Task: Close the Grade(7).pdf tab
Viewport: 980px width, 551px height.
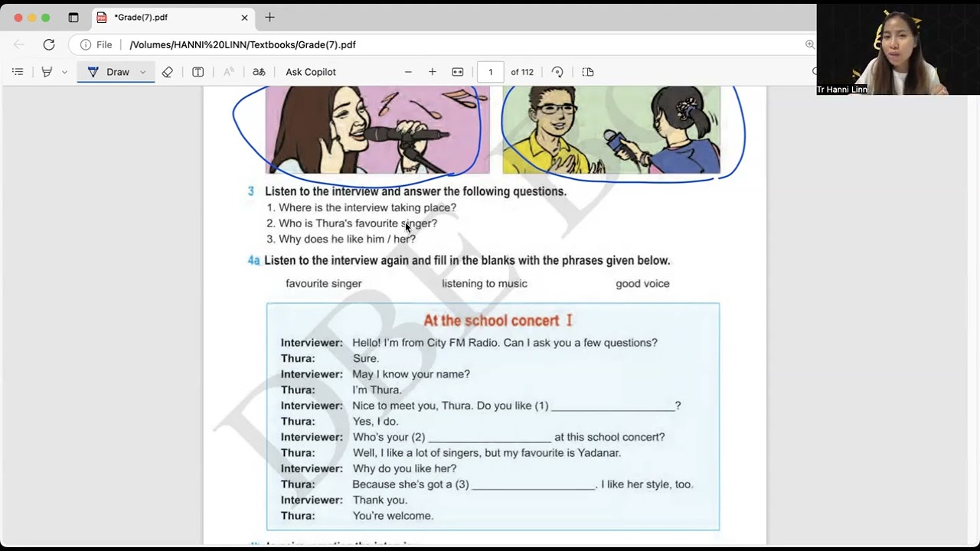Action: (x=245, y=17)
